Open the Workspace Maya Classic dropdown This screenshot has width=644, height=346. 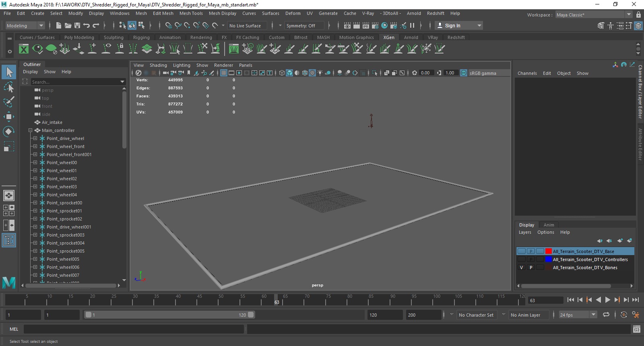pyautogui.click(x=594, y=14)
